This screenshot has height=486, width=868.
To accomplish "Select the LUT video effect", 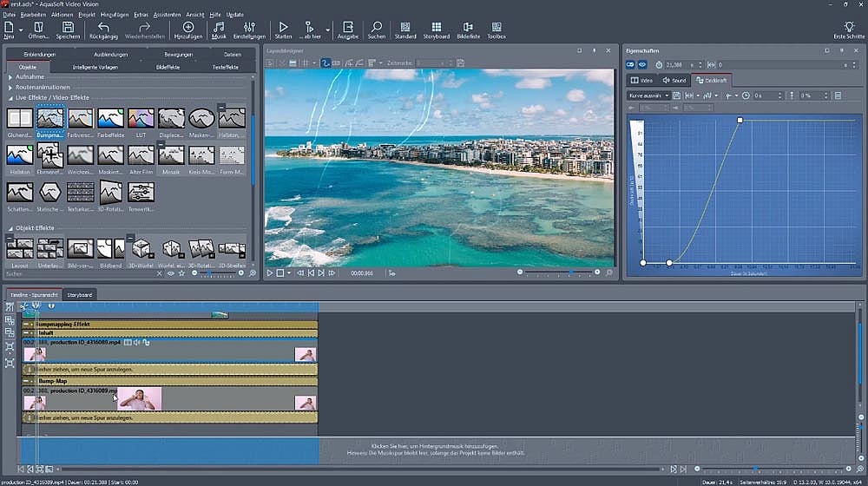I will [141, 120].
